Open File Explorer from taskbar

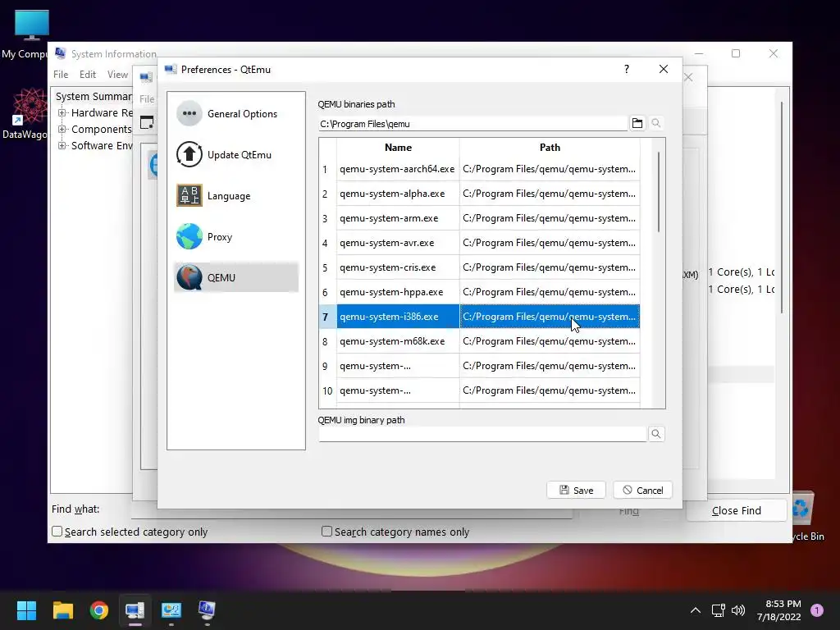(62, 610)
